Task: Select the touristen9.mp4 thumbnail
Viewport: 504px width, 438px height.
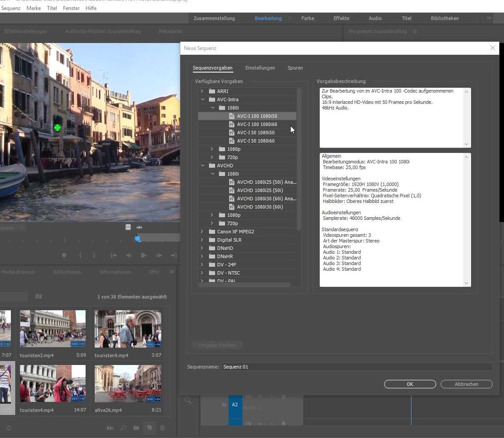Action: pos(128,329)
